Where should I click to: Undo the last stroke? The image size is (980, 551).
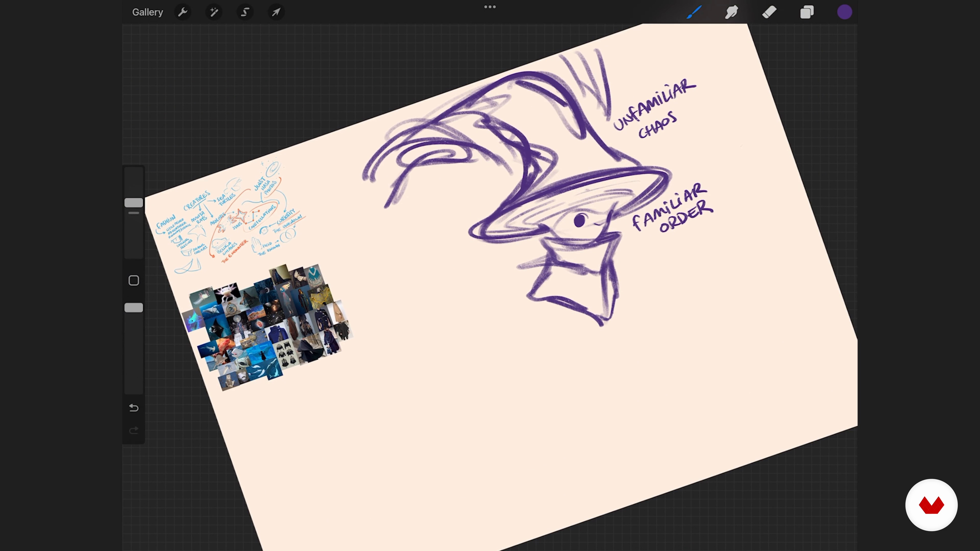133,408
